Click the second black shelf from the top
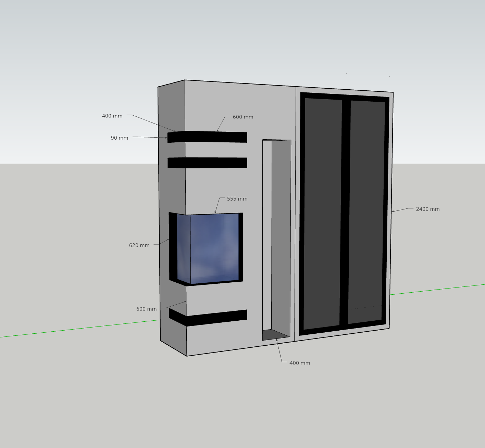This screenshot has height=448, width=485. point(207,163)
